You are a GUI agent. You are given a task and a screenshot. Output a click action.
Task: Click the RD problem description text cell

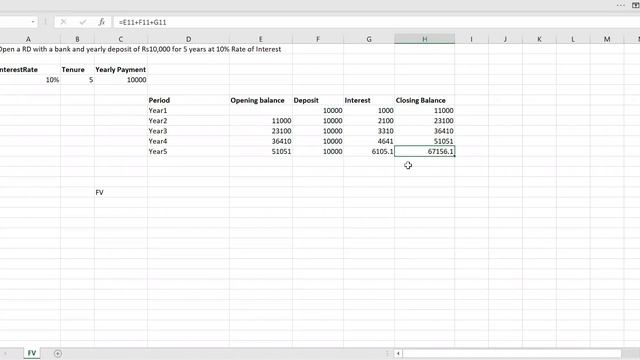tap(140, 49)
